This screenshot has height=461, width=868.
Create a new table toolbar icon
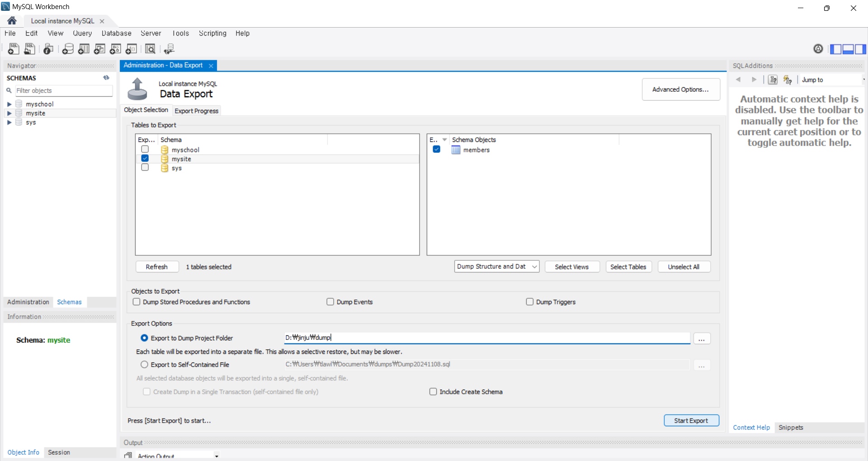click(84, 49)
